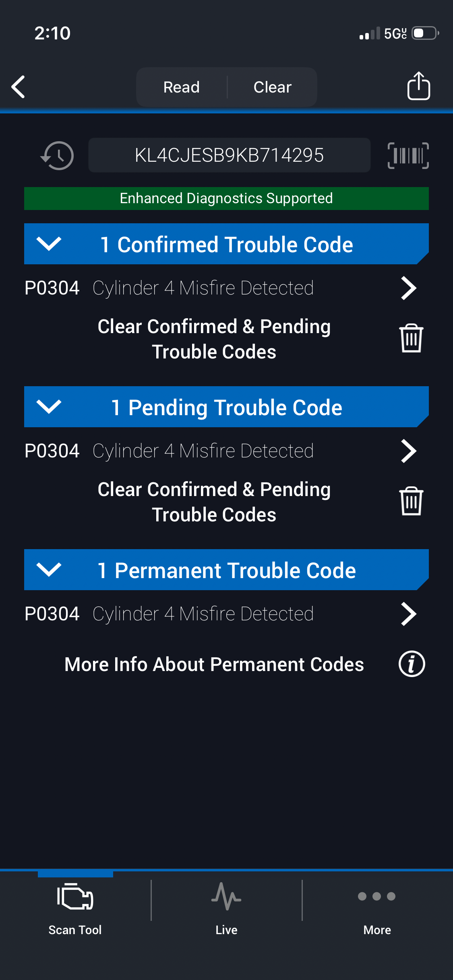Select the Read segment button
This screenshot has height=980, width=453.
click(x=182, y=87)
